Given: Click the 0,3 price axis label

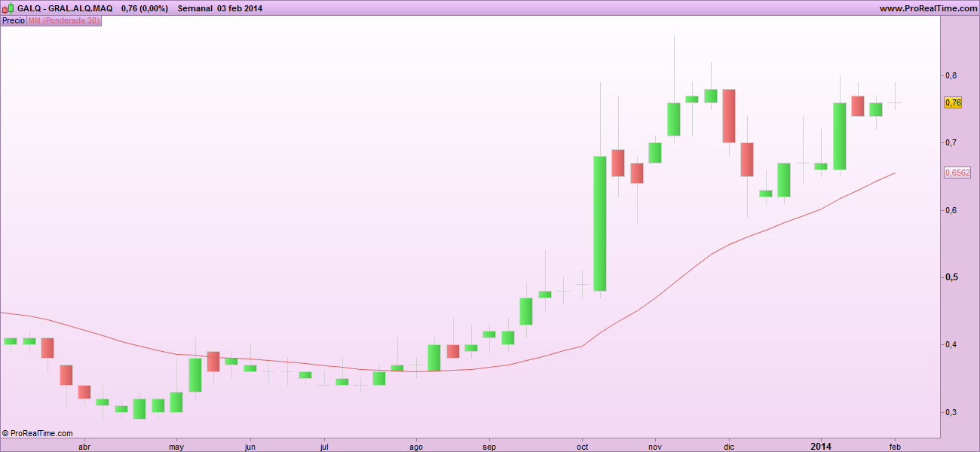Looking at the screenshot, I should pyautogui.click(x=951, y=412).
